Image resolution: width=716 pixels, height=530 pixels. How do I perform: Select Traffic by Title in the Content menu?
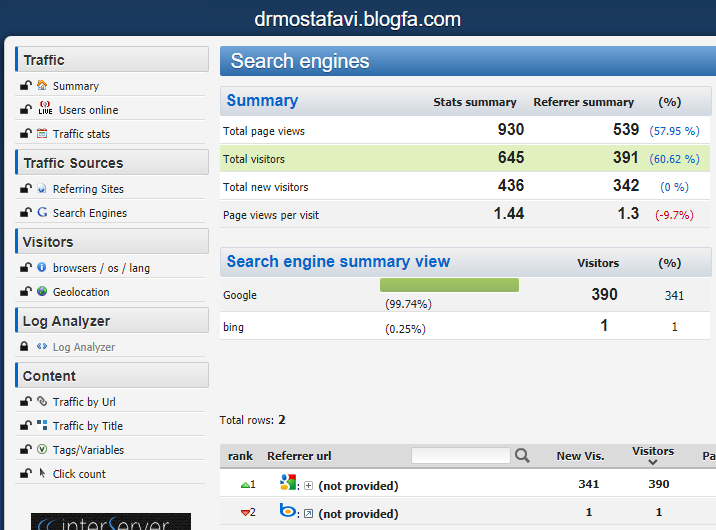coord(88,426)
